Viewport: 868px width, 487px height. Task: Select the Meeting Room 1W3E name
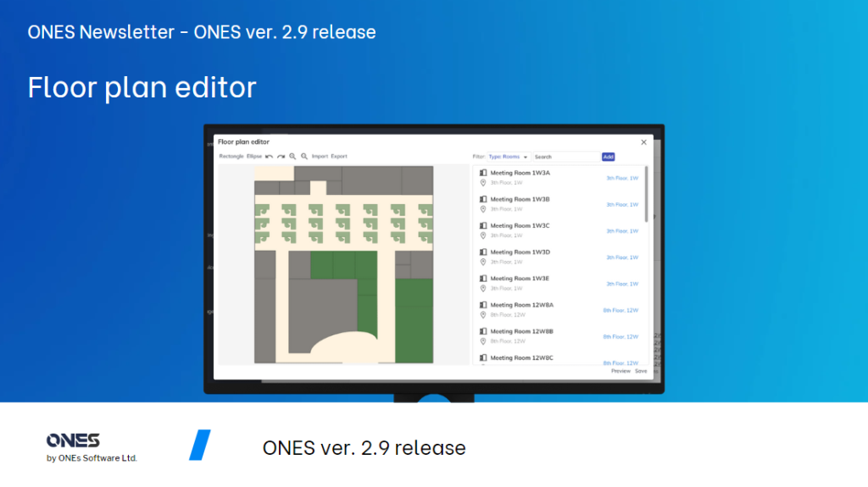tap(520, 279)
